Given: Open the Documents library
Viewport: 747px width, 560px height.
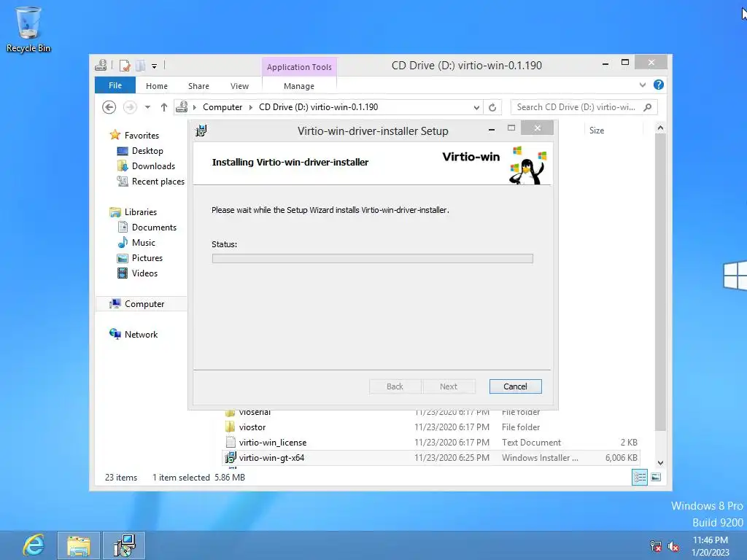Looking at the screenshot, I should tap(154, 227).
